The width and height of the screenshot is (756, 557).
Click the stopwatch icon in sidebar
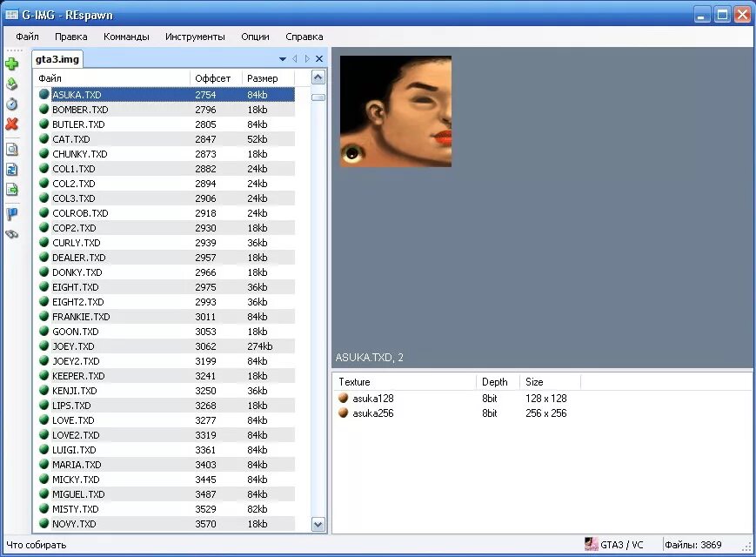tap(11, 104)
